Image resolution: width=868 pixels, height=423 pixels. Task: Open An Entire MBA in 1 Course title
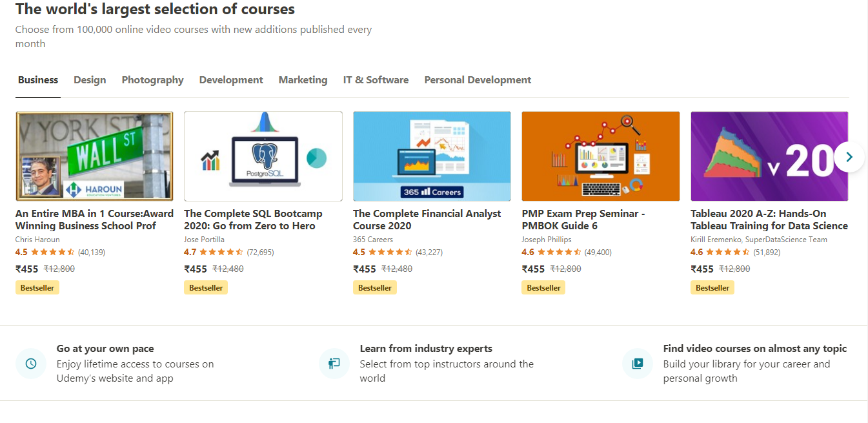coord(94,220)
